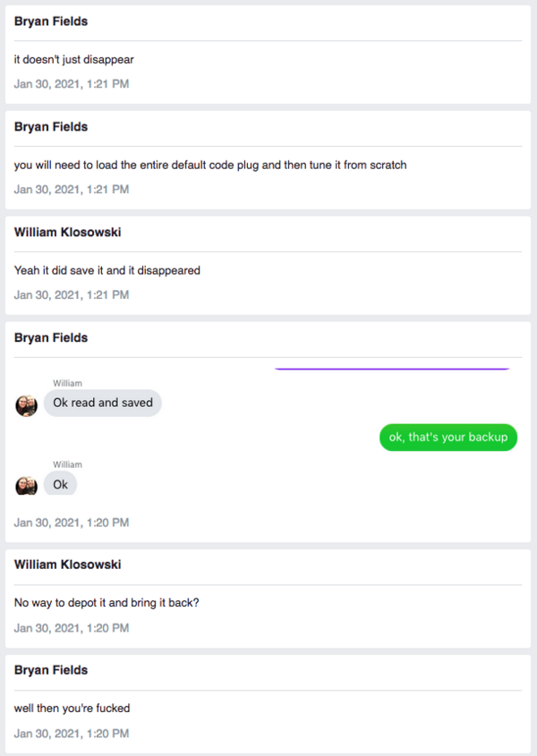Click the 1:20 PM timestamp under the chat image
537x756 pixels.
pyautogui.click(x=72, y=522)
